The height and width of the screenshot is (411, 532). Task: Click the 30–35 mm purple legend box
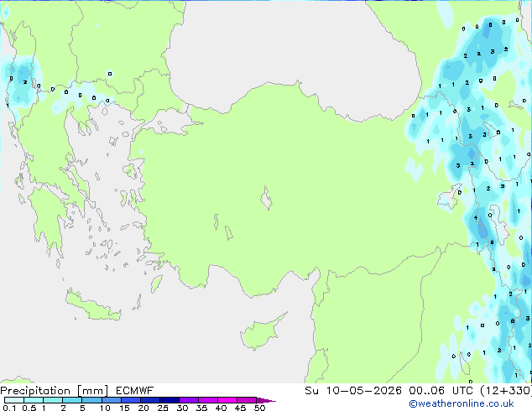[189, 400]
